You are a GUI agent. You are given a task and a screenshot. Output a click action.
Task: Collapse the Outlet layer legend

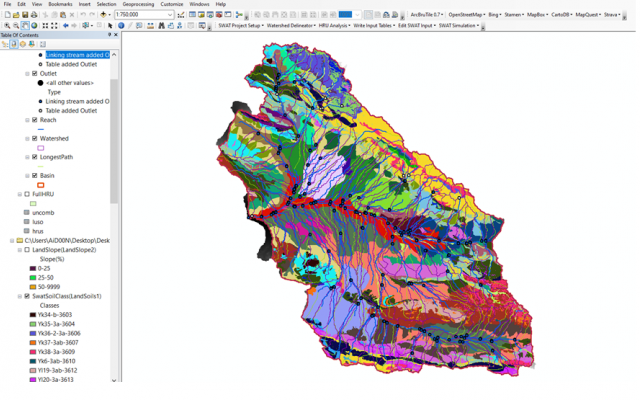(x=27, y=74)
